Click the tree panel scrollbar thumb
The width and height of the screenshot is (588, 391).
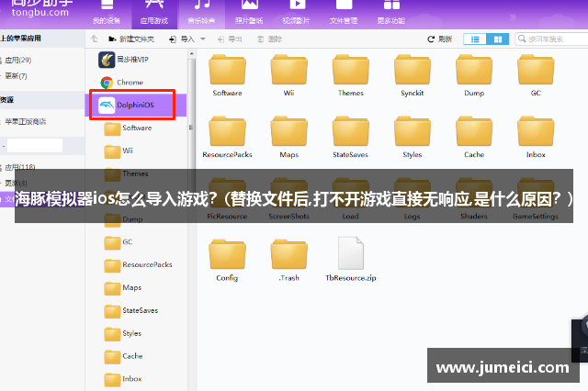coord(192,128)
